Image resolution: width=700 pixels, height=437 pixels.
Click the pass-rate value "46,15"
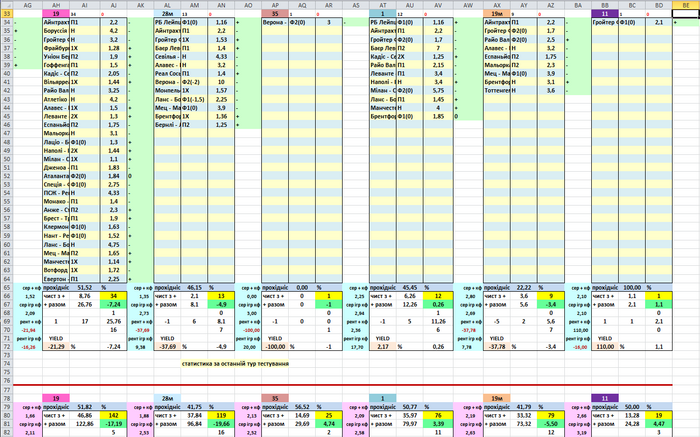point(194,287)
